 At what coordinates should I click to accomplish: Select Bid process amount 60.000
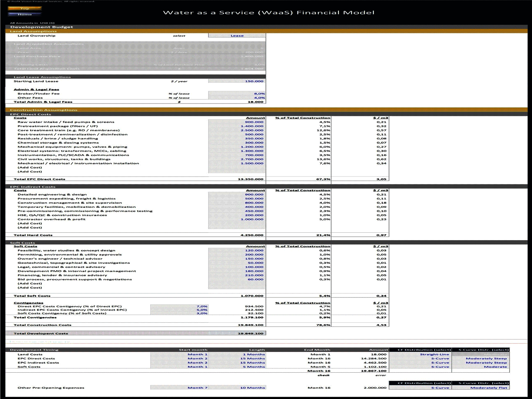point(237,279)
